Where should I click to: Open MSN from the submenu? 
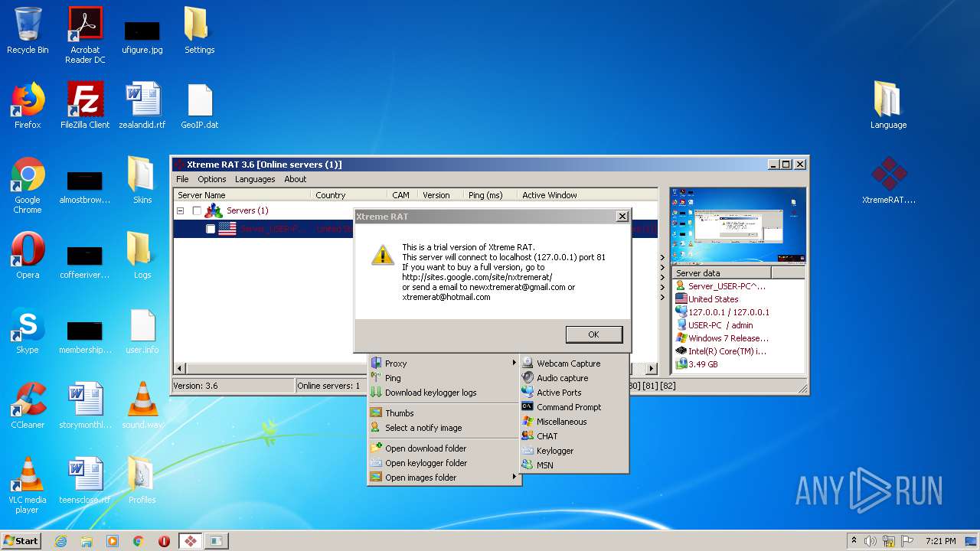pyautogui.click(x=574, y=465)
